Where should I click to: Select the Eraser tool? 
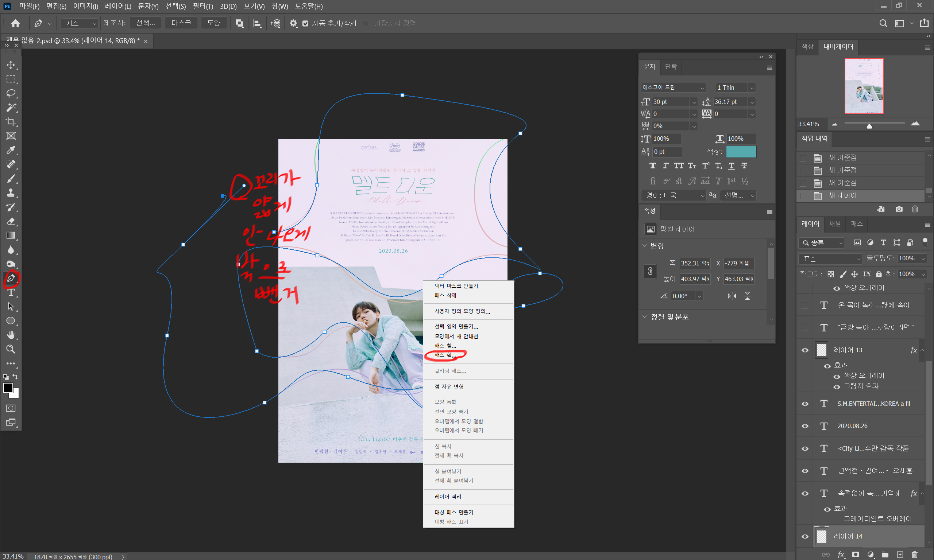[x=11, y=221]
